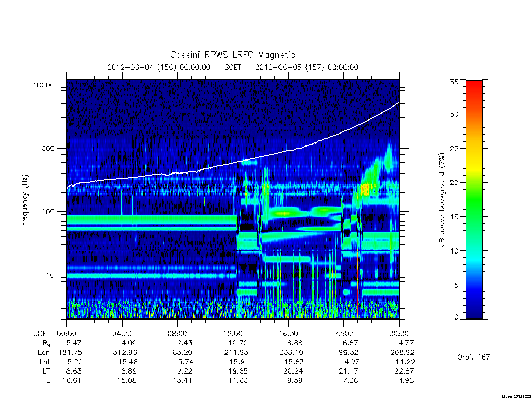Click the '20' color bar tick label
Viewport: 532px width, 399px height.
(x=454, y=182)
